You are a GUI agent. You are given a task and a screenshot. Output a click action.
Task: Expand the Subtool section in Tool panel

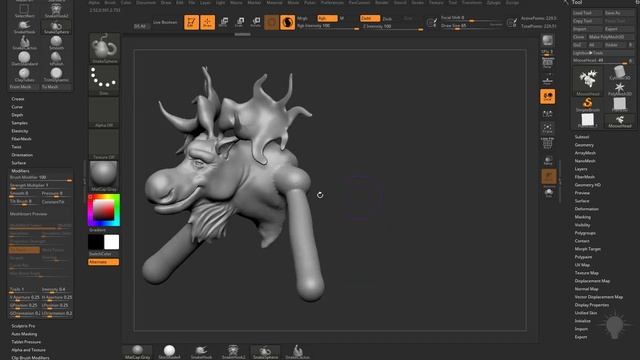point(582,137)
